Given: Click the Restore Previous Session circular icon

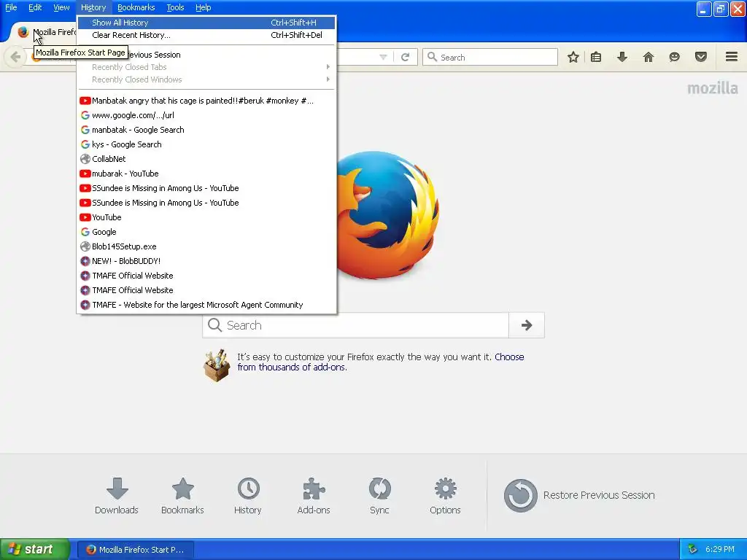Looking at the screenshot, I should coord(520,495).
